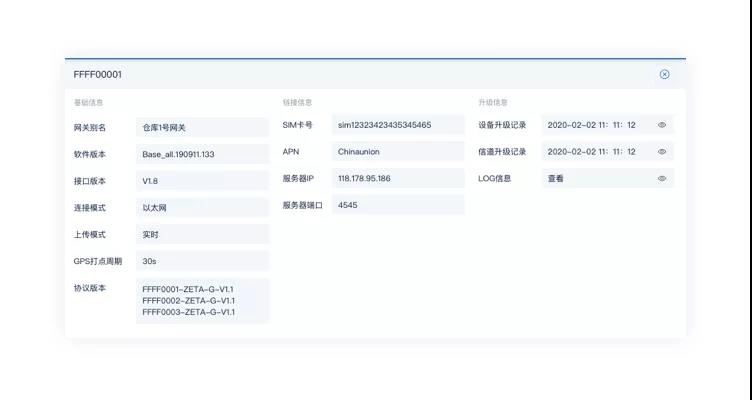The height and width of the screenshot is (400, 752).
Task: Click the 服务器IP field 118.178.95.186
Action: 398,178
